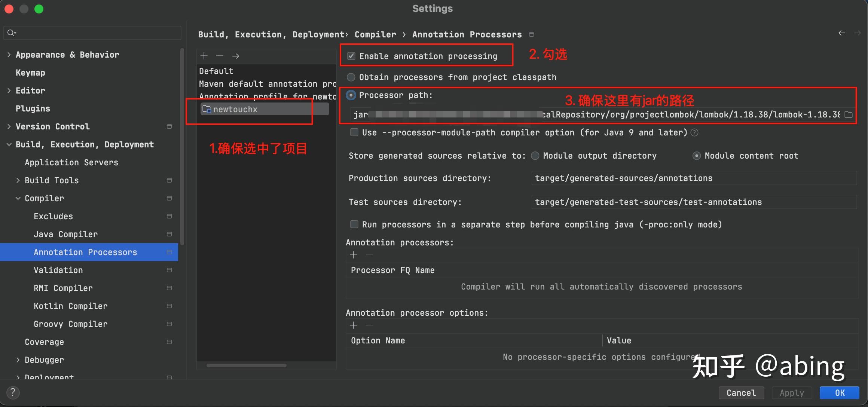Click the help icon beside processor-module-path option

click(x=694, y=132)
